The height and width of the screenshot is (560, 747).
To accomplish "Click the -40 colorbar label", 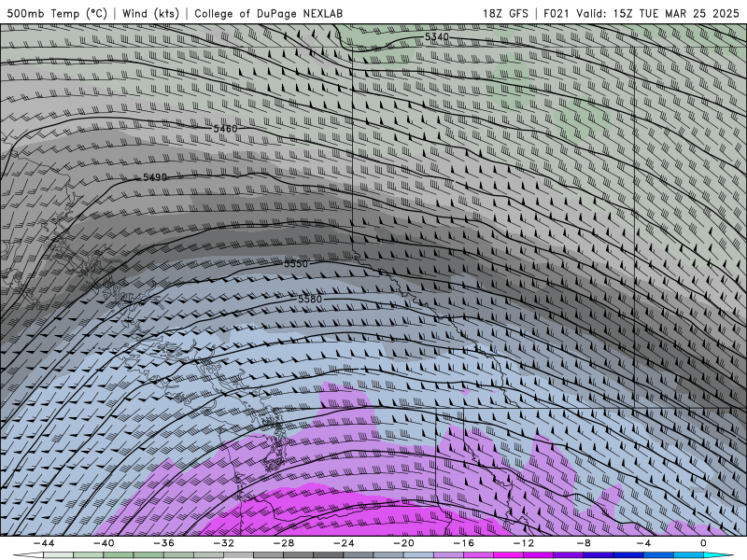I will tap(104, 543).
